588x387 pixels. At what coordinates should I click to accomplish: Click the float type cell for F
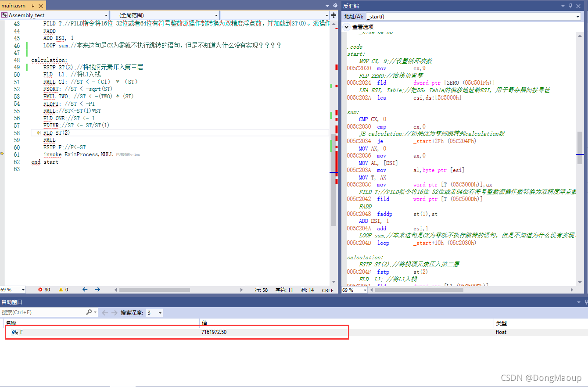pyautogui.click(x=501, y=332)
